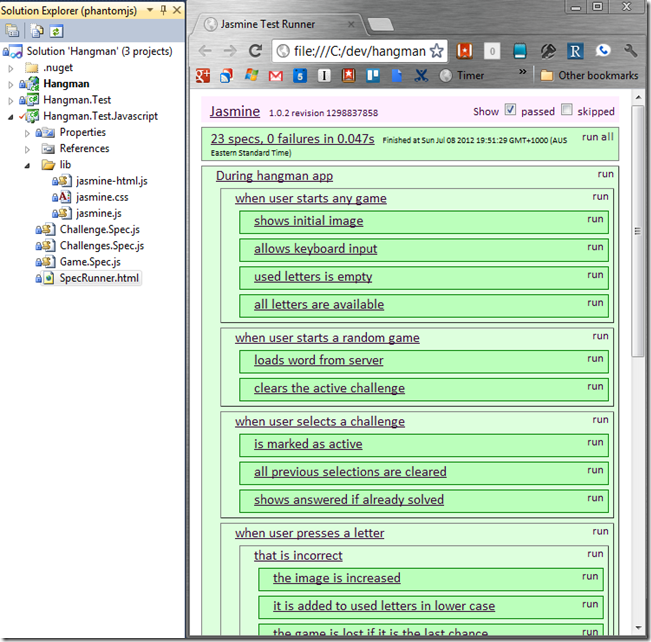Screen dimensions: 651x642
Task: Click the page vertical scrollbar thumb
Action: tap(638, 231)
